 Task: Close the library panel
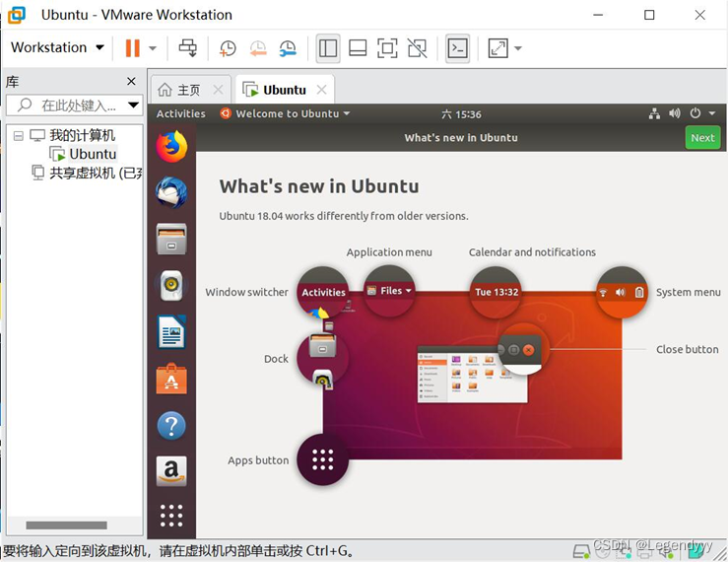[x=131, y=82]
